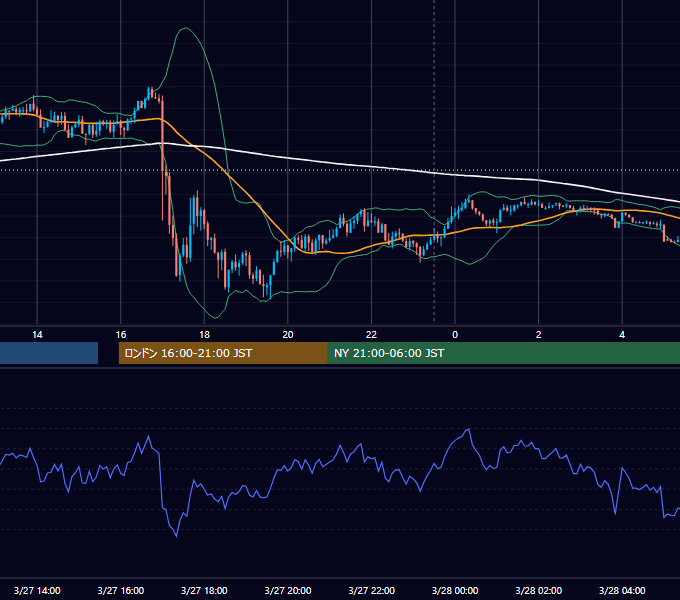Click the '20' hour label on chart axis
The height and width of the screenshot is (600, 680).
(288, 335)
